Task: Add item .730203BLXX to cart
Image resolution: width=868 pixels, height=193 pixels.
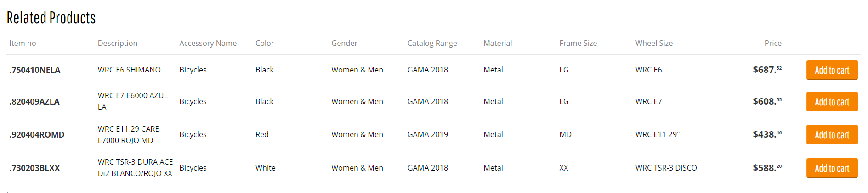Action: 832,168
